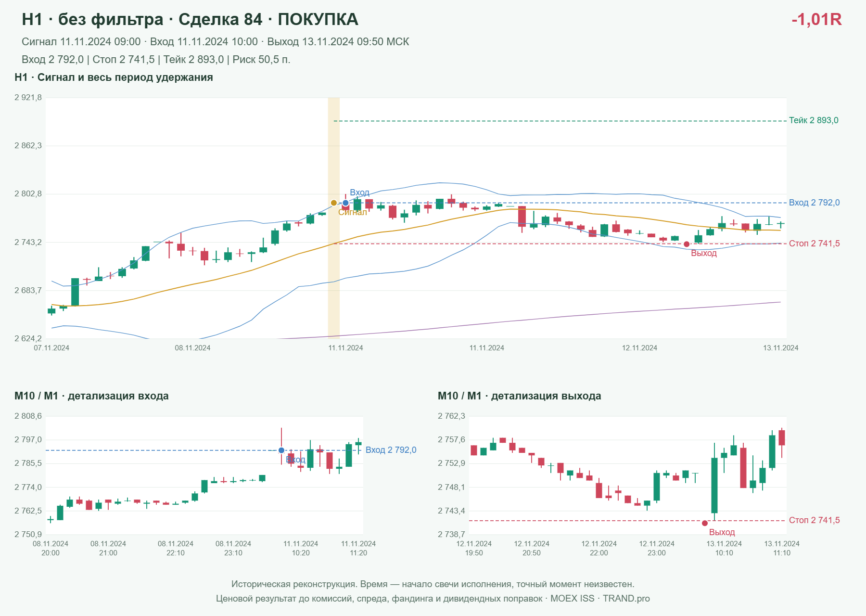Click the 13.11.2024 date label on H1 chart
This screenshot has width=866, height=616.
coord(780,348)
